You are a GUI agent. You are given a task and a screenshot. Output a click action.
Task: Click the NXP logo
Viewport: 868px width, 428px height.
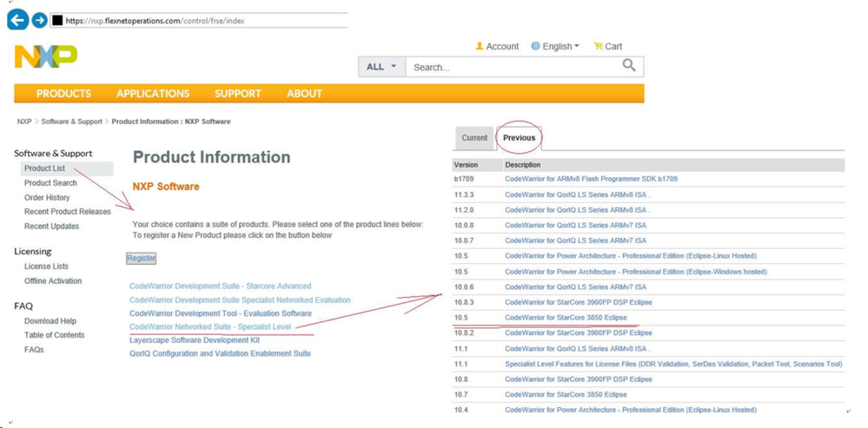point(46,57)
